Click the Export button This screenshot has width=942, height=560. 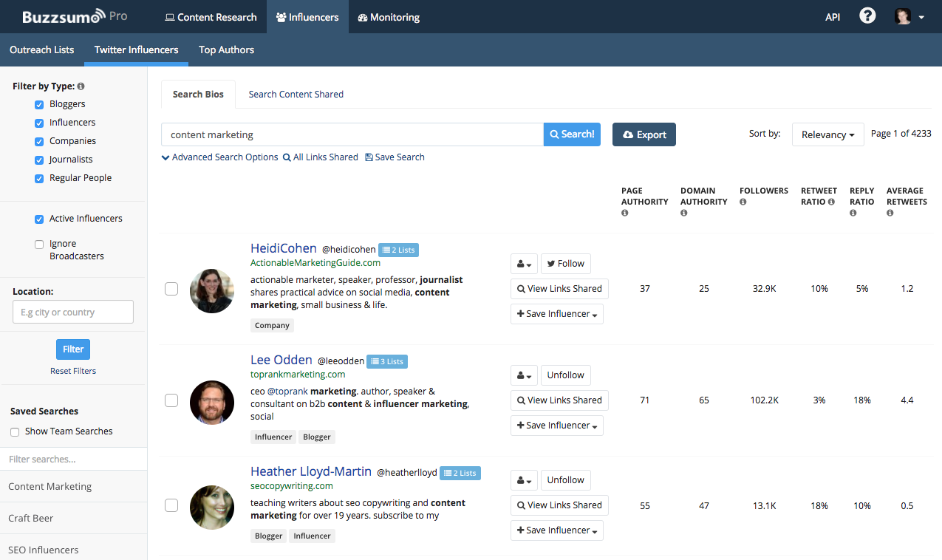(644, 134)
